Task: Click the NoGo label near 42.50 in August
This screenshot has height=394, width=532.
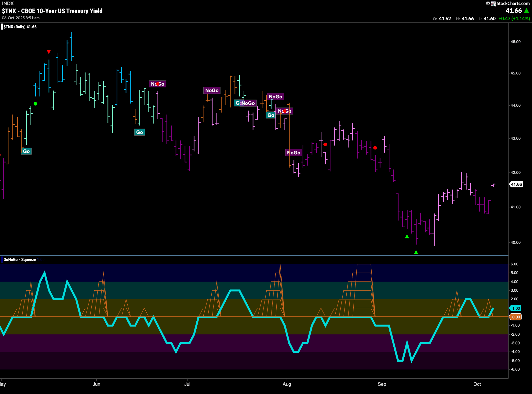Action: pyautogui.click(x=294, y=153)
